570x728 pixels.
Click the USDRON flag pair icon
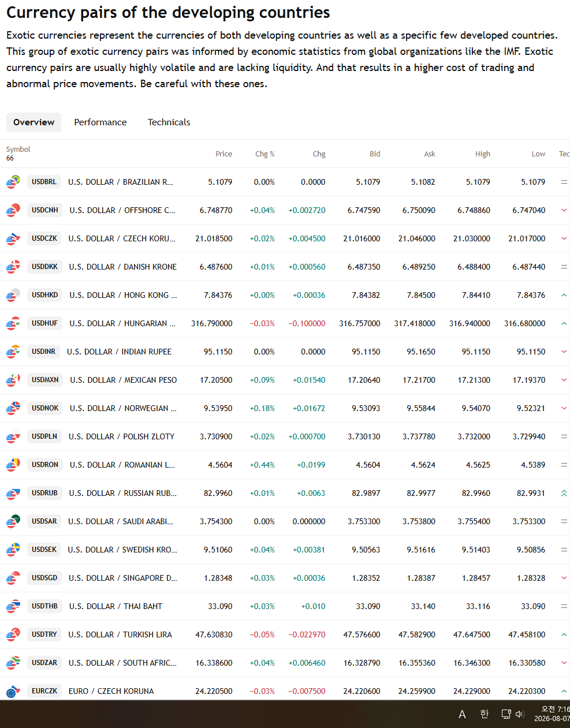(x=13, y=465)
